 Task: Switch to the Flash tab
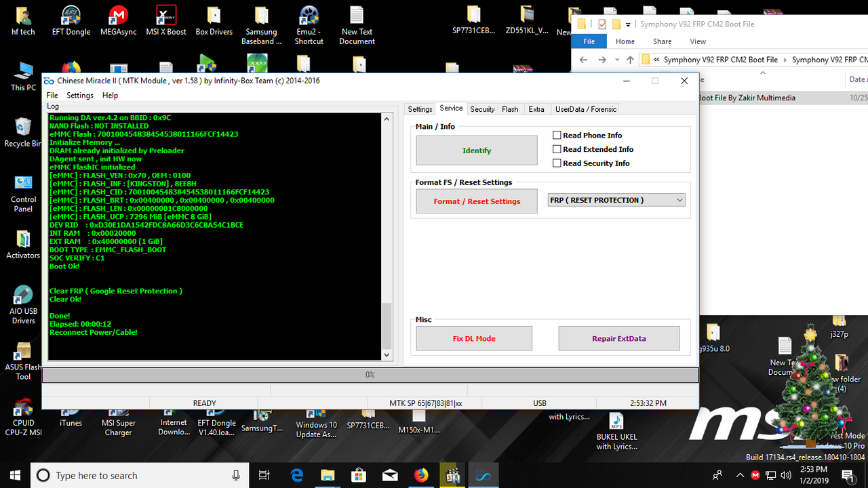coord(510,108)
